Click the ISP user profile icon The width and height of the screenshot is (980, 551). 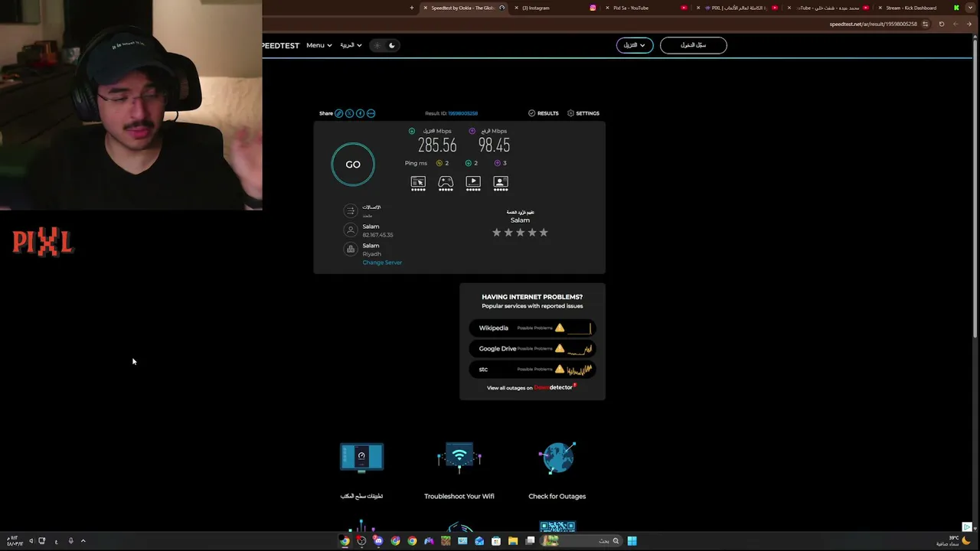click(351, 230)
